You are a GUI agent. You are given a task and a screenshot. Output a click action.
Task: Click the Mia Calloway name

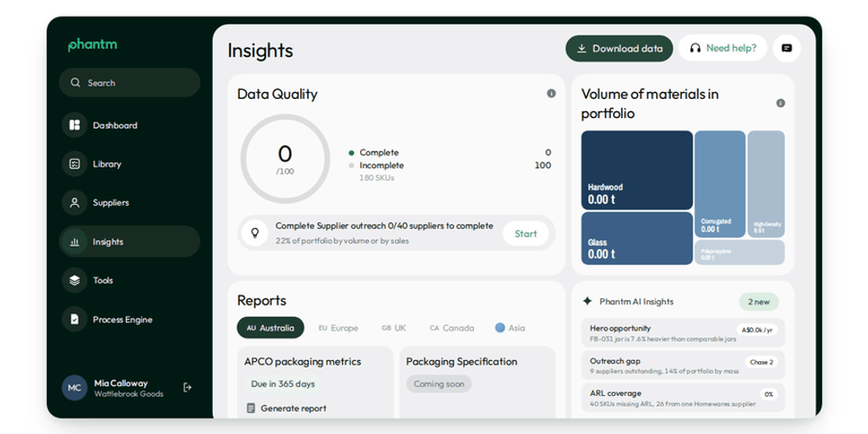pyautogui.click(x=121, y=383)
